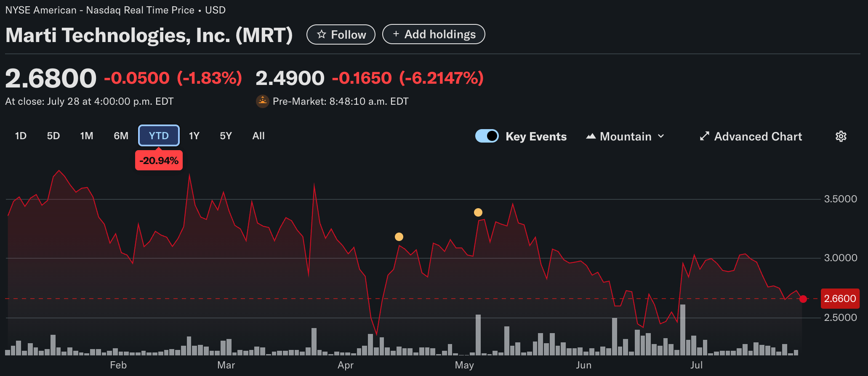Screen dimensions: 868x376
Task: Switch chart to 1Y range
Action: pyautogui.click(x=194, y=136)
